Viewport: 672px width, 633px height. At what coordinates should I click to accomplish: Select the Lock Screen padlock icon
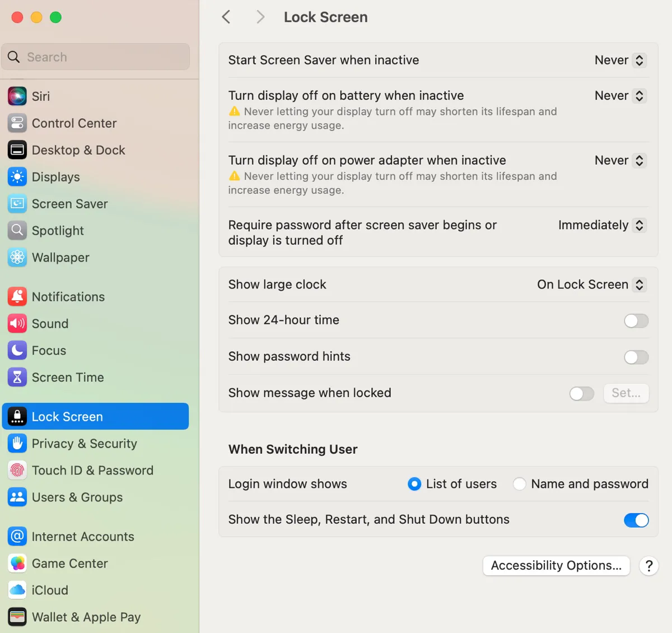[x=17, y=417]
